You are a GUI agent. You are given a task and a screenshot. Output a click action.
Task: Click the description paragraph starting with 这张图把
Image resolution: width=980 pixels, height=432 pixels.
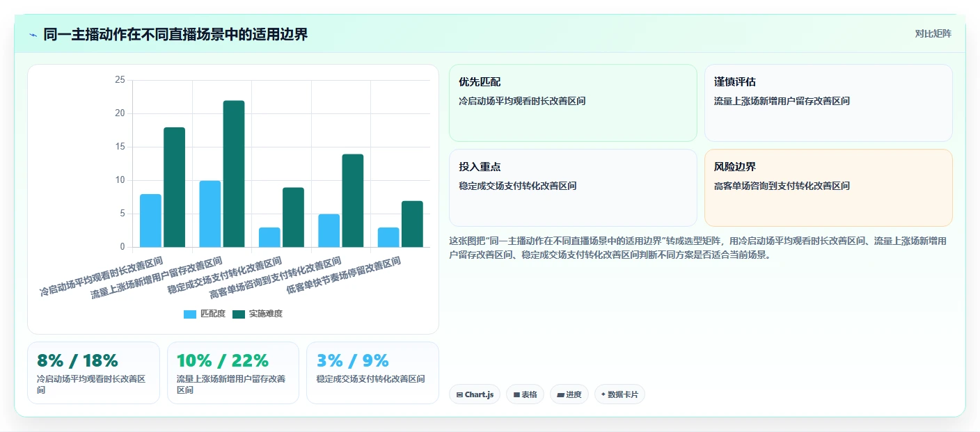pos(698,248)
